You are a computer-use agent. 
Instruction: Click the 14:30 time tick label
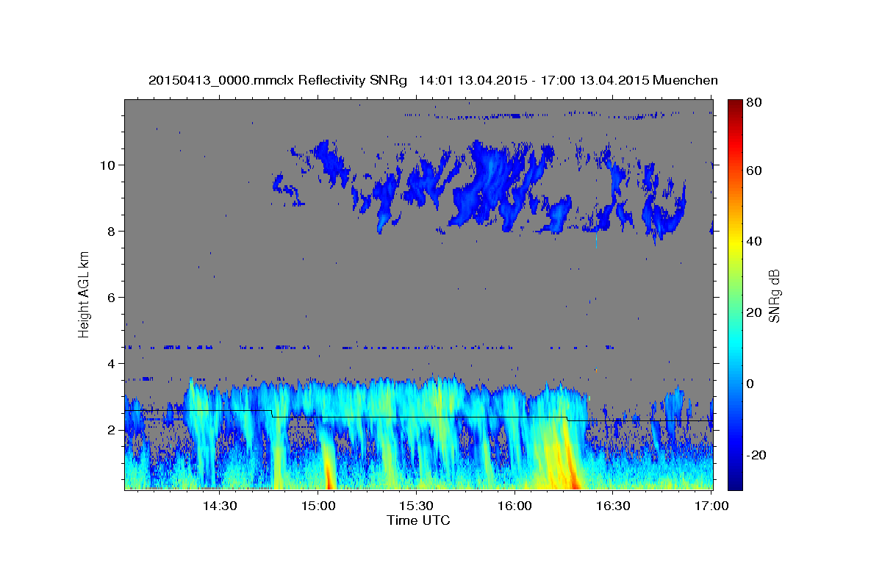(219, 506)
